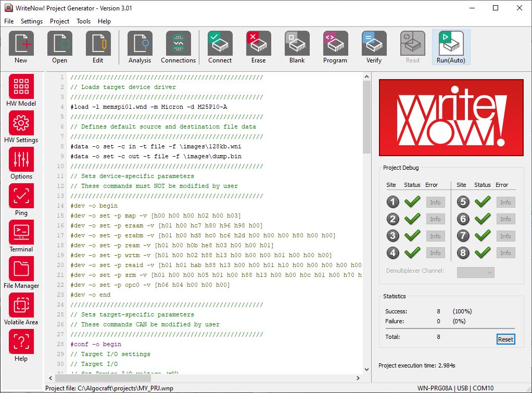Run the Blank check tool
Screen dimensions: 532x393
tap(297, 47)
